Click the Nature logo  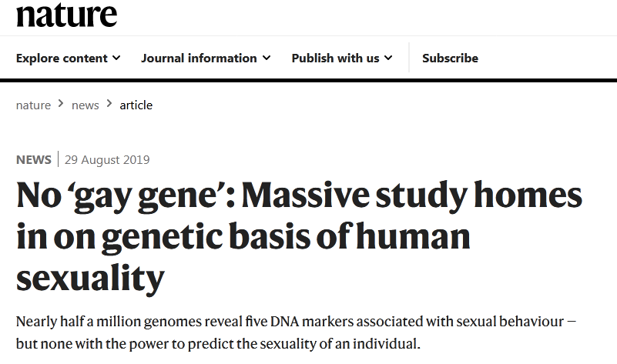[x=66, y=14]
